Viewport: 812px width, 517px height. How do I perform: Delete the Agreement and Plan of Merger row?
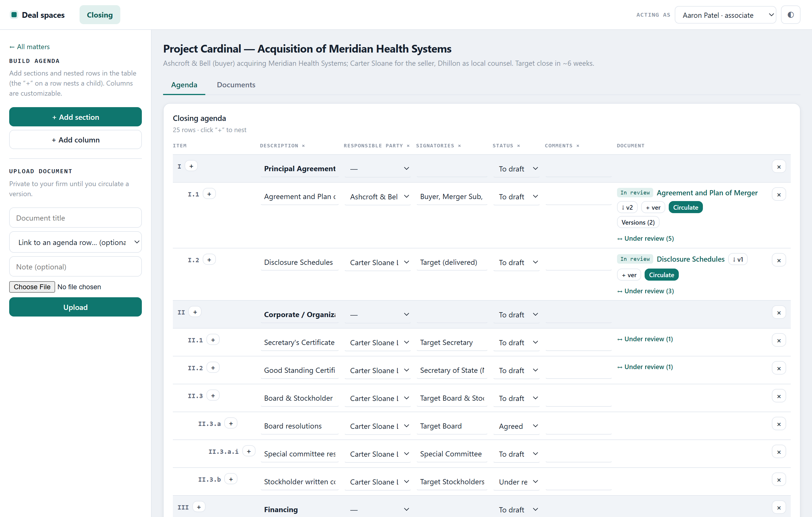pos(779,194)
